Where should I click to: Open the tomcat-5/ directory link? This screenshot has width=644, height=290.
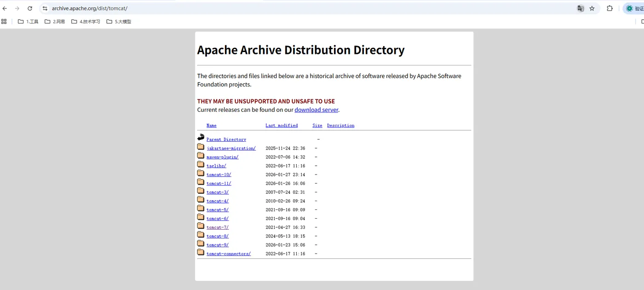218,209
